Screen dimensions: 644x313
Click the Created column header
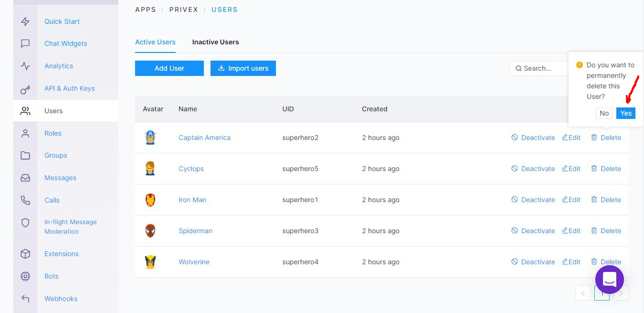click(374, 109)
